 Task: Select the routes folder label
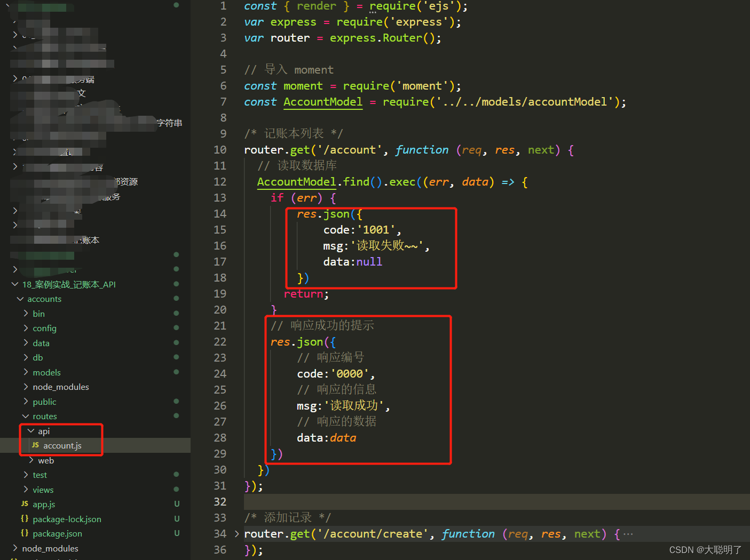pos(44,416)
